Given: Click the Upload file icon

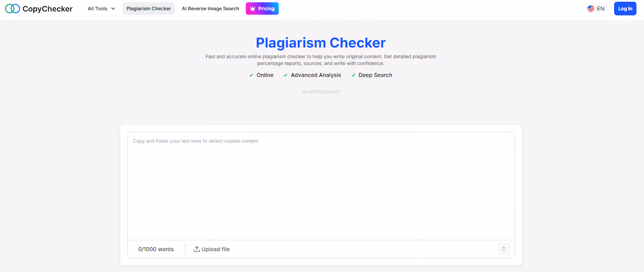Looking at the screenshot, I should pos(197,249).
